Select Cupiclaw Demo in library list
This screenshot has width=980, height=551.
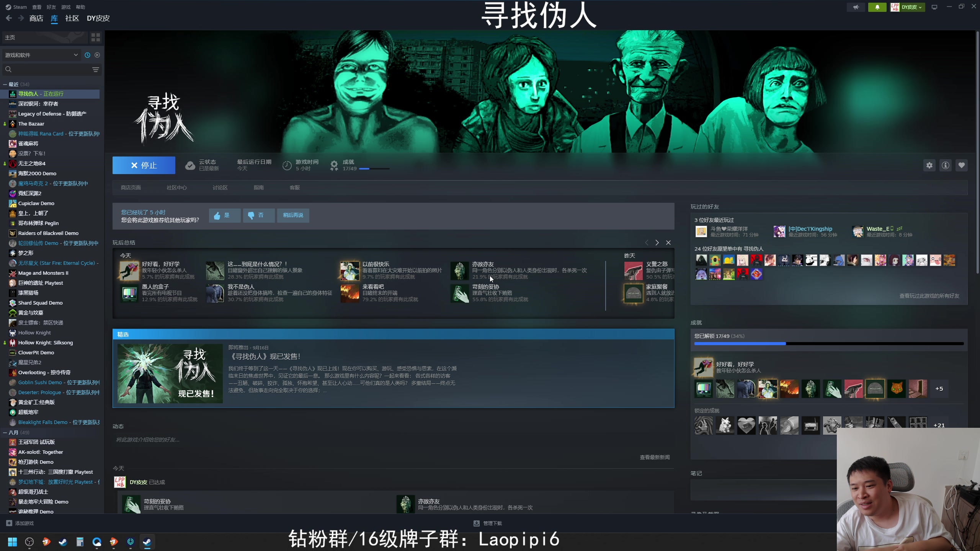36,203
